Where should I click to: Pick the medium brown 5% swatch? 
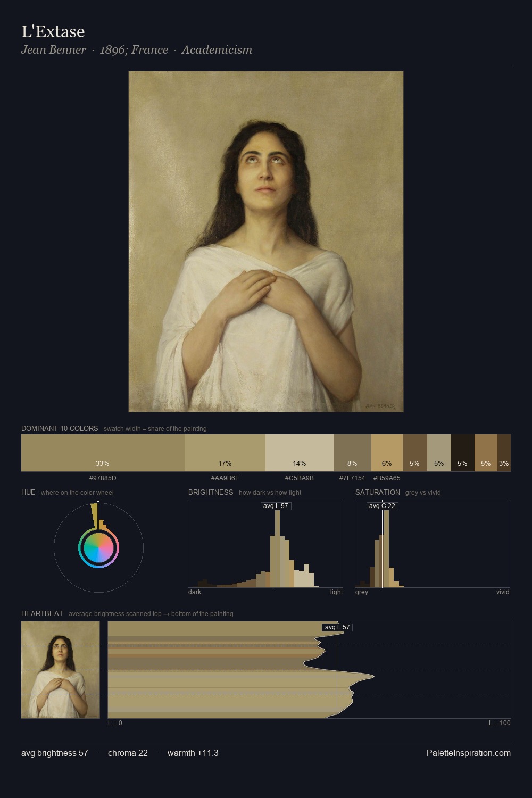[x=415, y=453]
